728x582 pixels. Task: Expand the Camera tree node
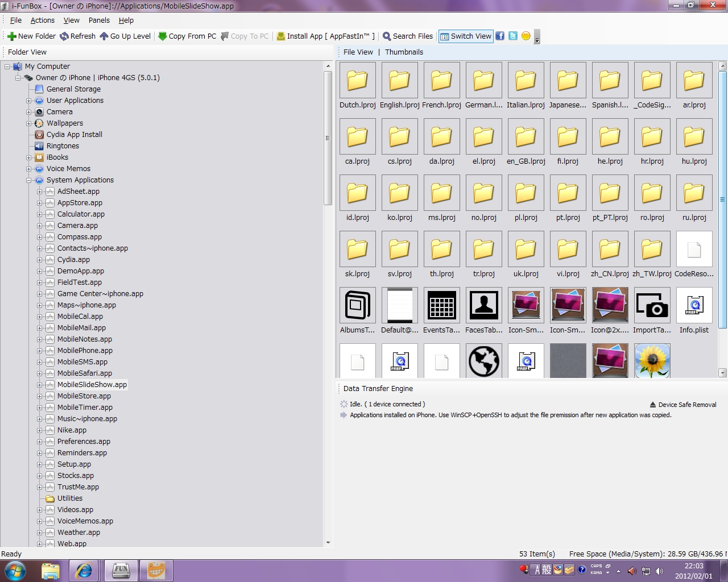pos(29,112)
